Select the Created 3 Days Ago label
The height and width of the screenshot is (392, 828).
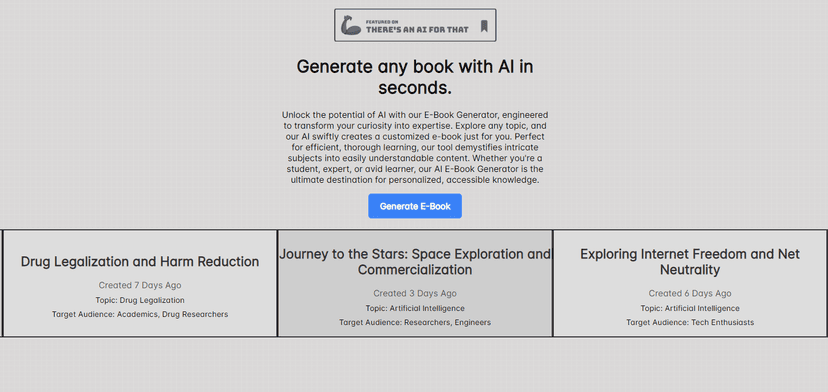coord(415,293)
